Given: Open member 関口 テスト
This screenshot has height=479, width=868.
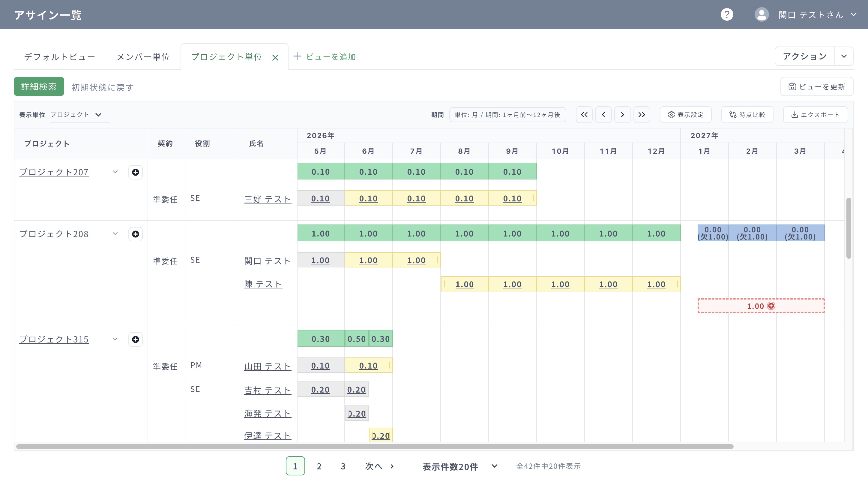Looking at the screenshot, I should tap(268, 261).
